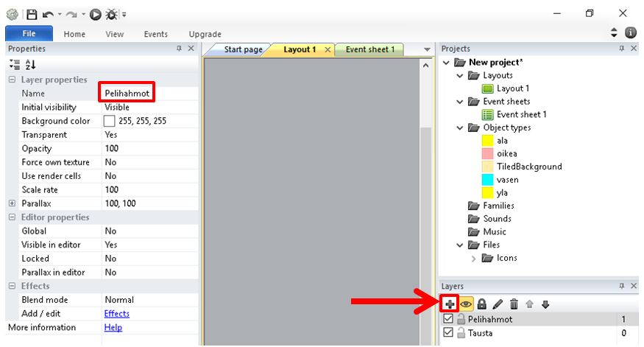Click the rename layer pencil icon
Viewport: 644px width, 347px height.
(498, 304)
